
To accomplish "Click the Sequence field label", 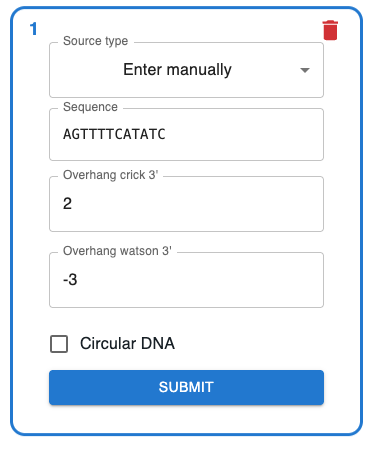I will 90,107.
